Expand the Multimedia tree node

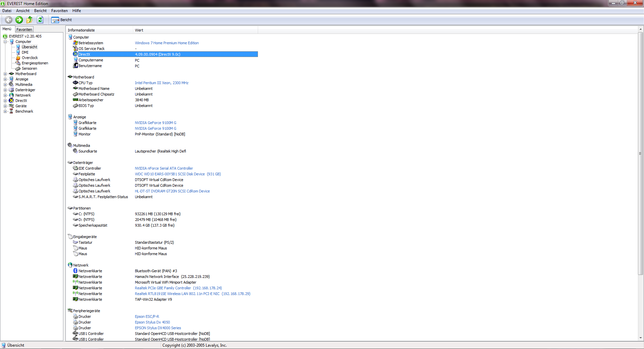click(5, 84)
